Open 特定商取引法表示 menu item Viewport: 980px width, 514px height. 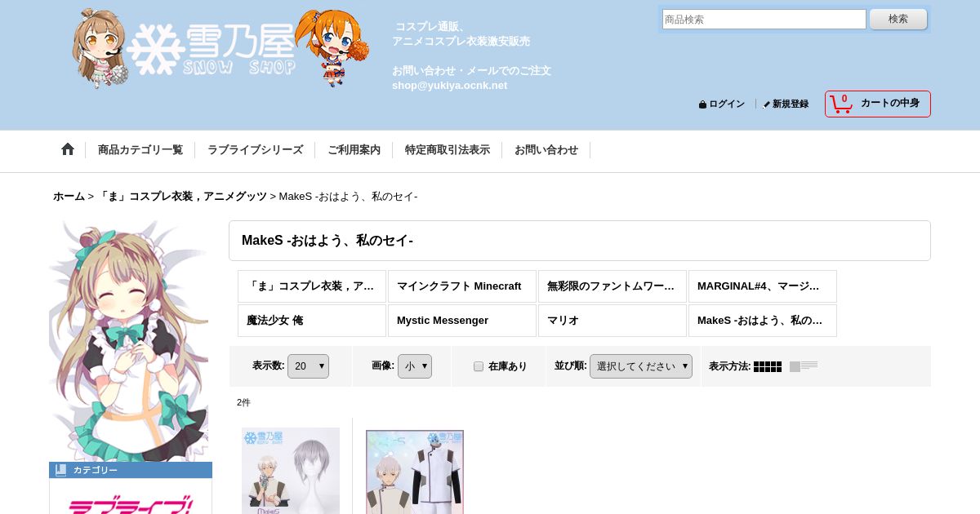[448, 150]
